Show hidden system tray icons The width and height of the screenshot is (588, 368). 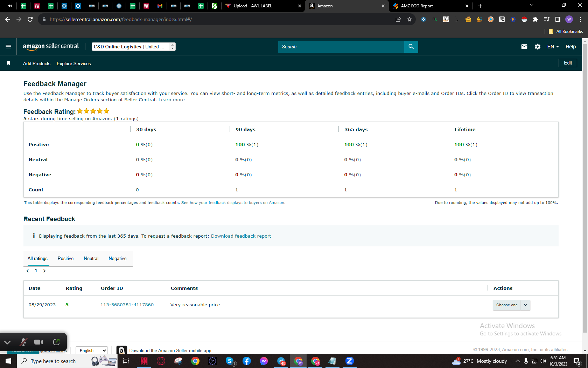pos(517,361)
